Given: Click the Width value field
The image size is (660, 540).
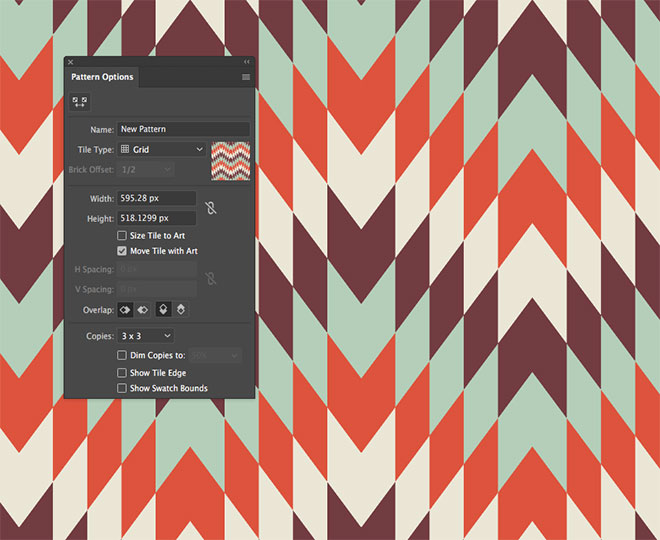Looking at the screenshot, I should pos(156,199).
